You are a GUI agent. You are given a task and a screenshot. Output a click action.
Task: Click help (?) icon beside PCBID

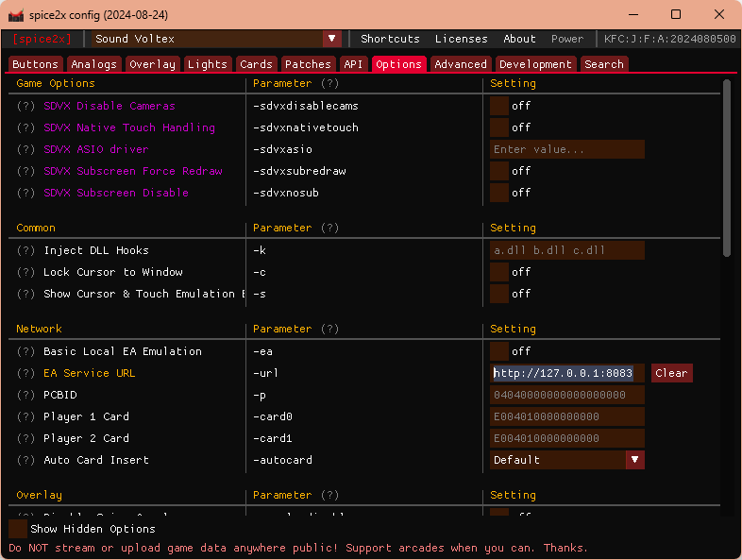pos(25,395)
